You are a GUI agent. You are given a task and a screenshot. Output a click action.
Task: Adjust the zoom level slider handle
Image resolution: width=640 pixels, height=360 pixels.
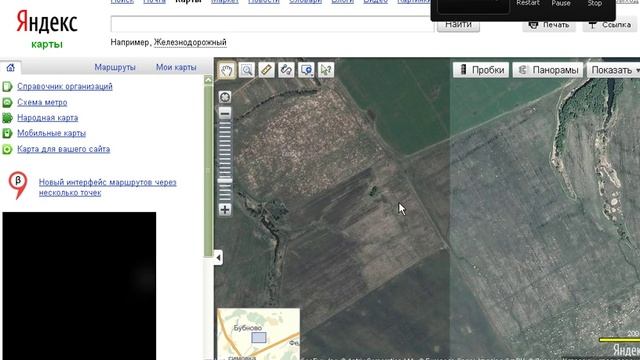tap(225, 181)
